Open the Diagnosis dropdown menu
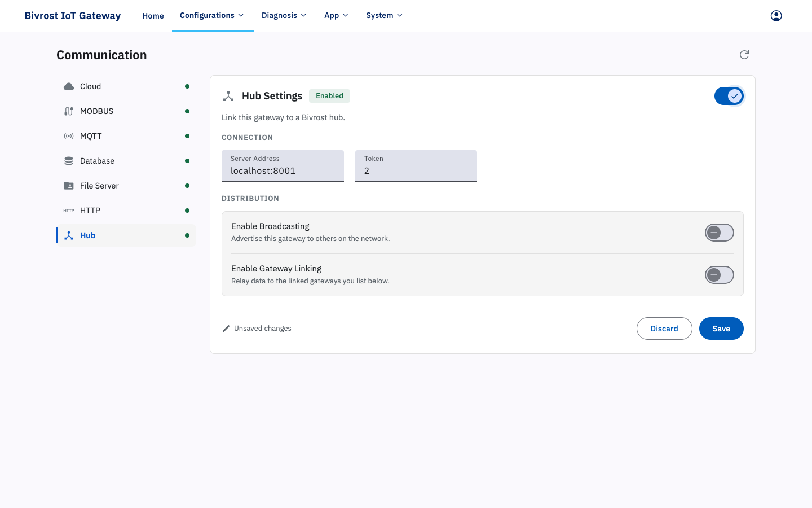The width and height of the screenshot is (812, 508). 284,15
